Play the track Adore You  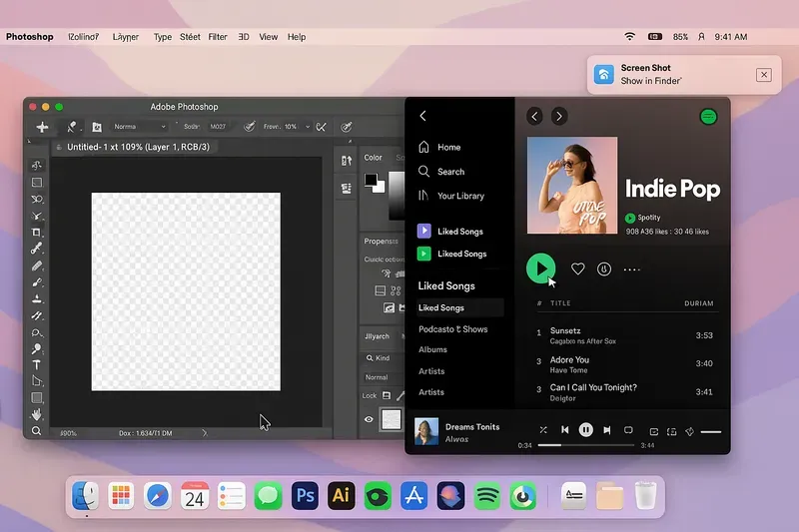point(626,364)
